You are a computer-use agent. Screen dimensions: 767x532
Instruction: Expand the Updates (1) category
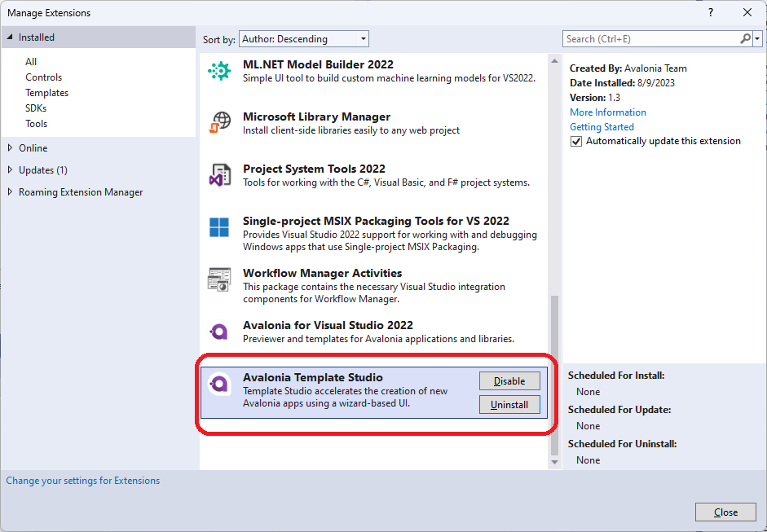pyautogui.click(x=11, y=169)
